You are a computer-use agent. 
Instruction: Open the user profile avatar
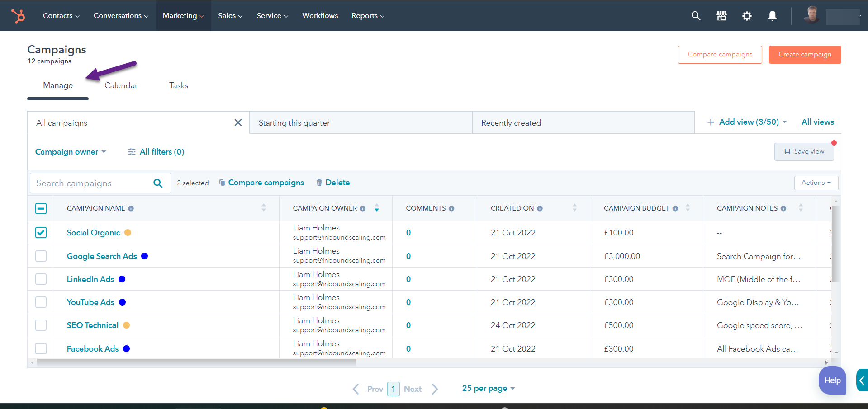pyautogui.click(x=811, y=15)
